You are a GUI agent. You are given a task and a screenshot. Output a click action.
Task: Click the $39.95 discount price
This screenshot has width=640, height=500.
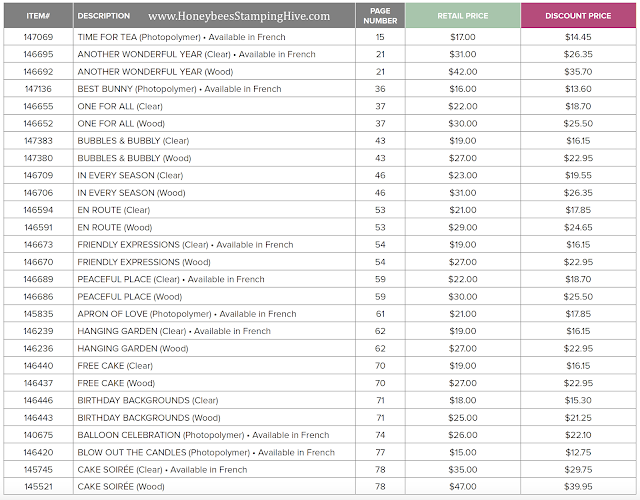click(x=578, y=487)
